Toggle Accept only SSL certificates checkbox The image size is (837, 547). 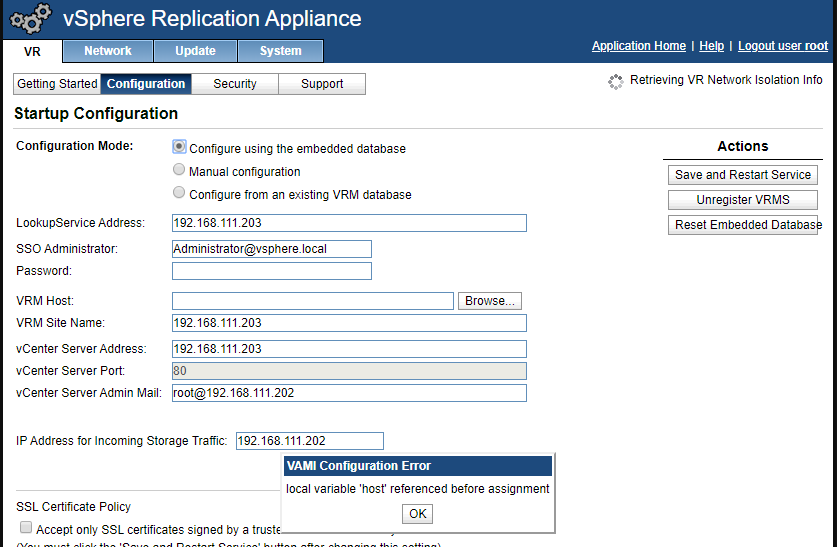26,527
